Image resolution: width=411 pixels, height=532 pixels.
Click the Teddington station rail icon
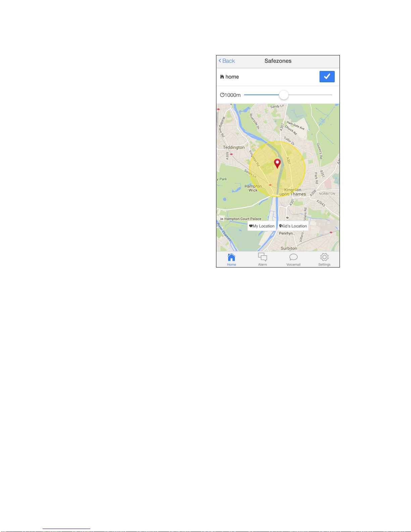pyautogui.click(x=231, y=154)
